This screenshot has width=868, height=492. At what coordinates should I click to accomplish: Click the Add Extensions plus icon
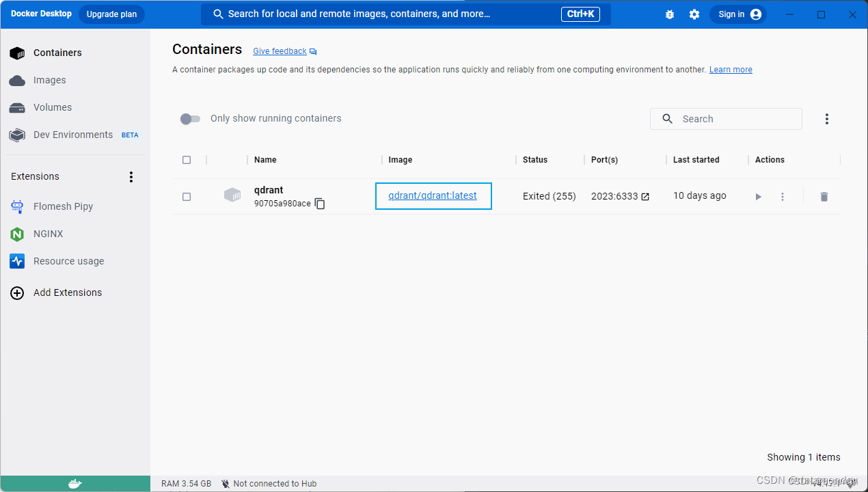(17, 292)
